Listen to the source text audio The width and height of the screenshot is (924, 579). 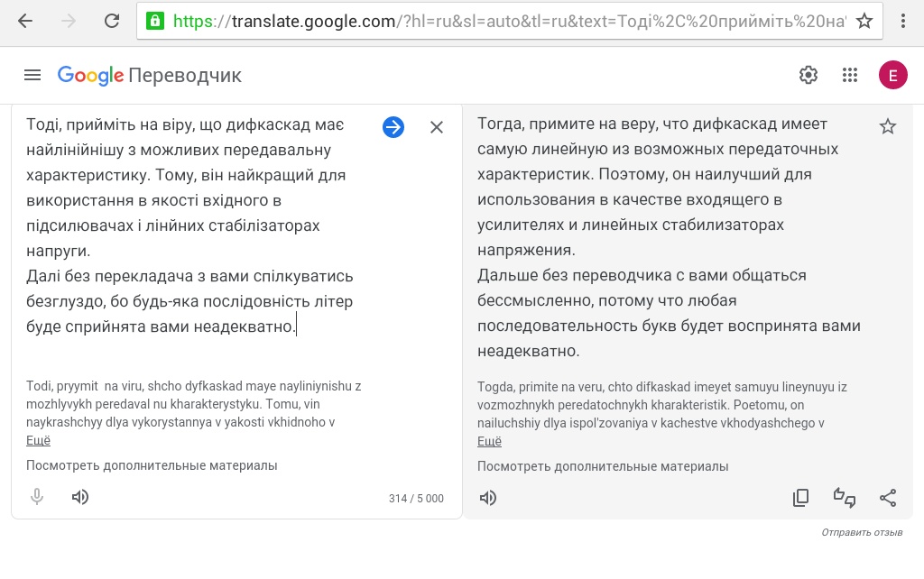[x=80, y=497]
